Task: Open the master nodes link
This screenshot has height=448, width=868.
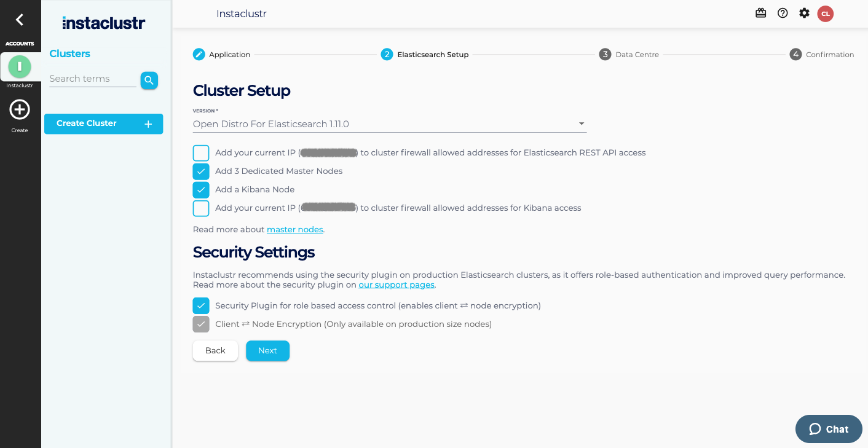Action: point(294,230)
